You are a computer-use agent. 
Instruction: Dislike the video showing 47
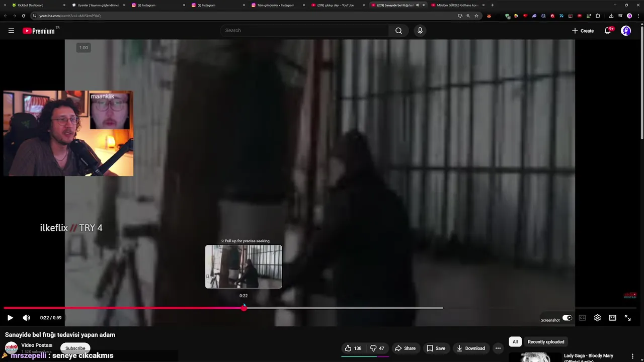coord(378,348)
